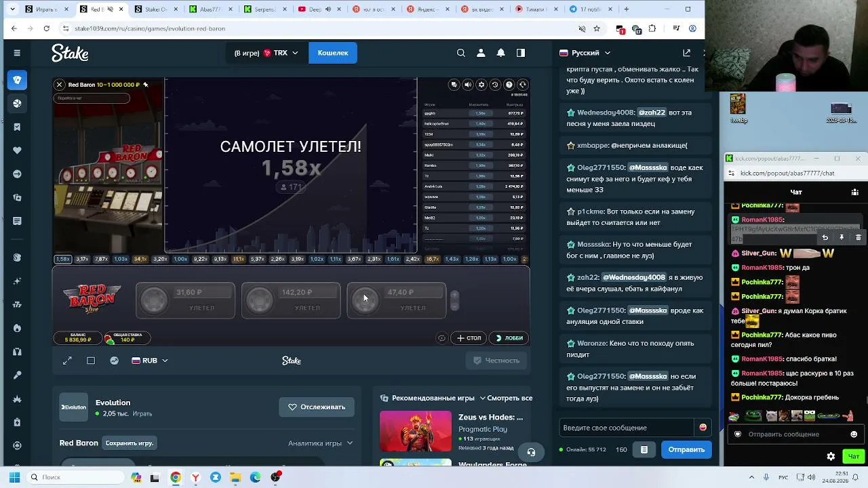Open the user profile icon menu
Screen dimensions: 868x488
coord(481,53)
